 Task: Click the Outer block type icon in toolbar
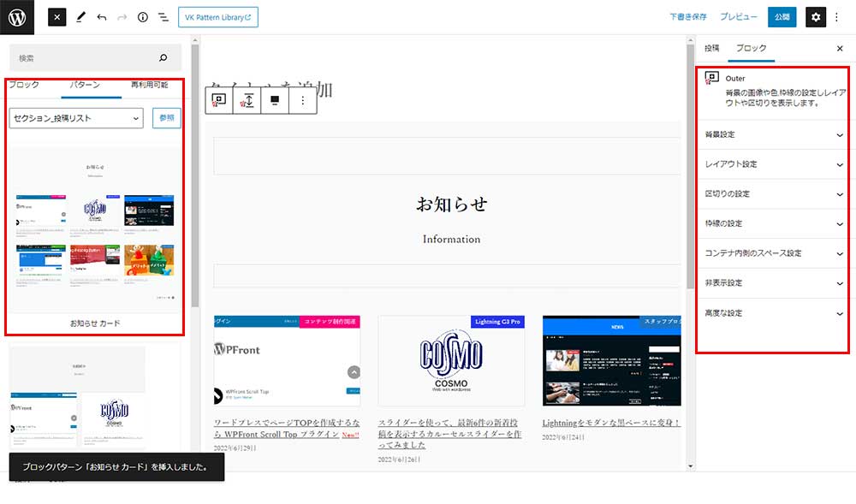[x=219, y=100]
